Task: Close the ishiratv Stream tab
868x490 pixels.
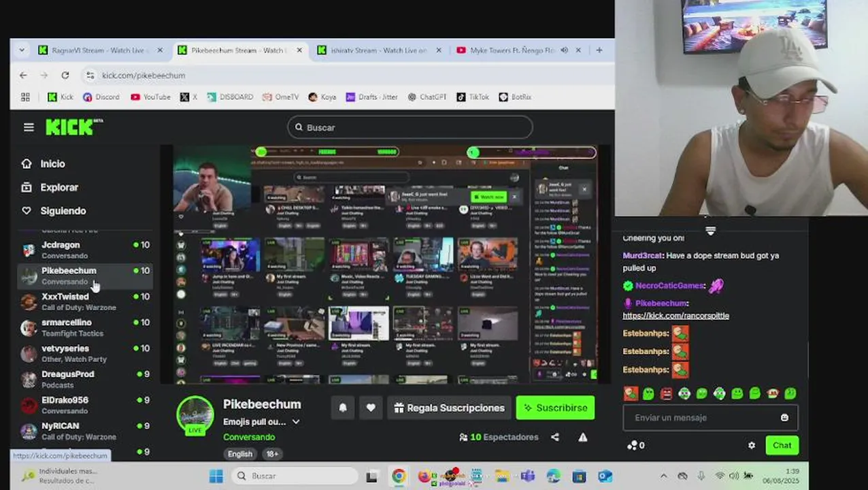Action: click(x=439, y=50)
